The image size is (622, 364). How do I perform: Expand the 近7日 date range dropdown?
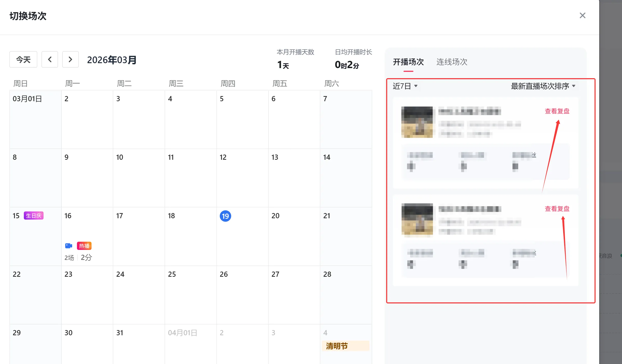tap(405, 86)
